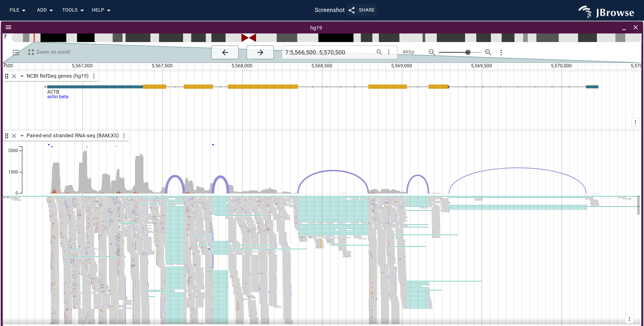Open the TOOLS menu
644x326 pixels.
73,10
